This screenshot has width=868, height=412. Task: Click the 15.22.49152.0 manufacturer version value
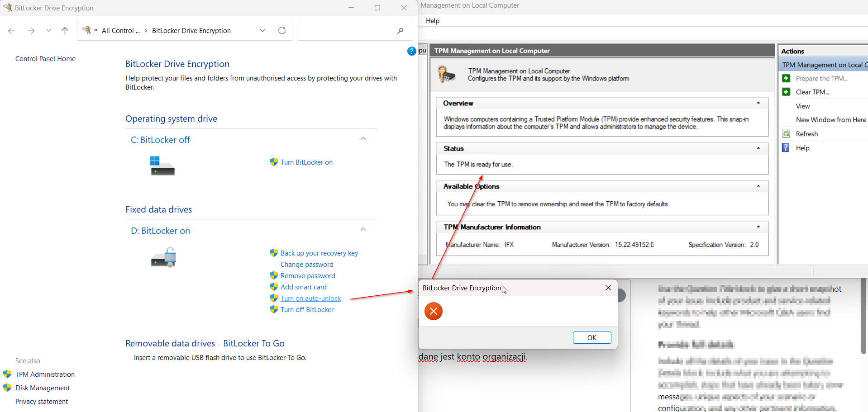point(634,245)
